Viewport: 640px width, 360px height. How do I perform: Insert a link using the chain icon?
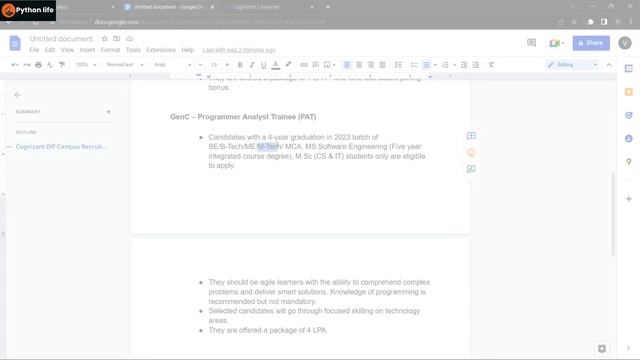pos(304,65)
